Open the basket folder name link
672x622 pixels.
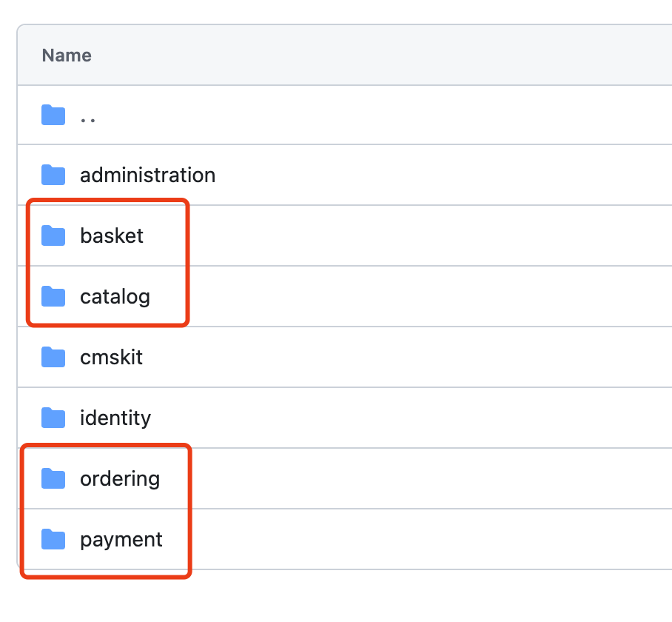click(x=112, y=236)
